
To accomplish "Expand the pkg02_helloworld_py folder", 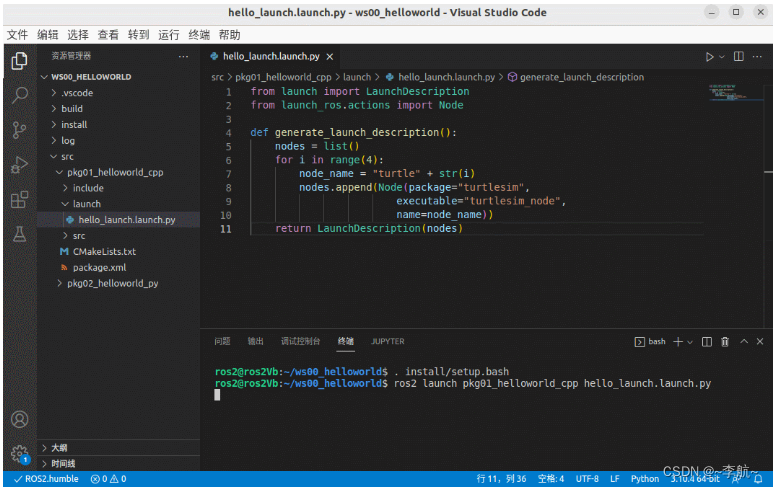I will click(x=118, y=283).
